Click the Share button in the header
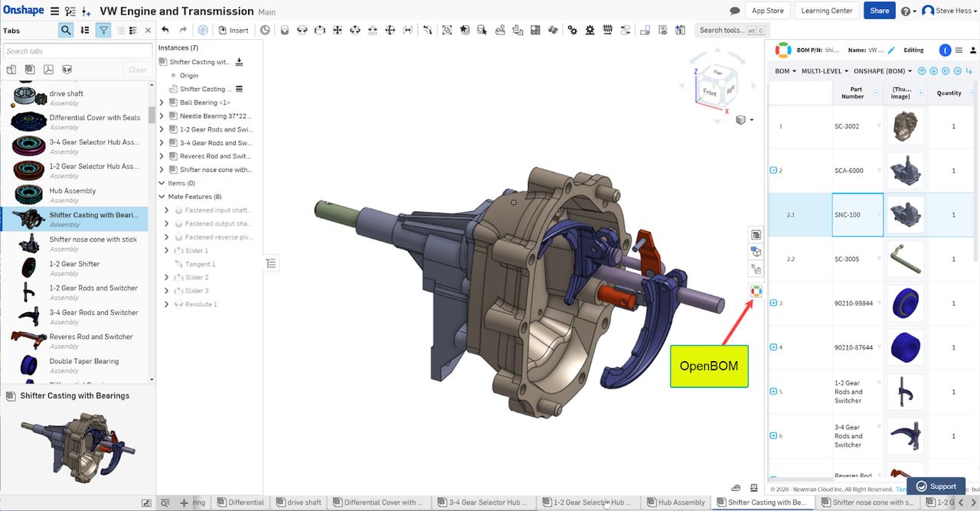The width and height of the screenshot is (980, 511). (878, 11)
